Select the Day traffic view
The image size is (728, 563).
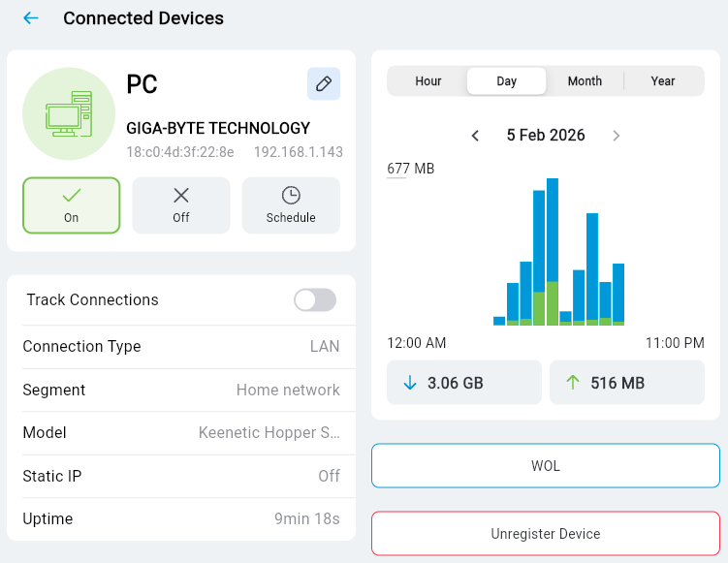point(506,81)
